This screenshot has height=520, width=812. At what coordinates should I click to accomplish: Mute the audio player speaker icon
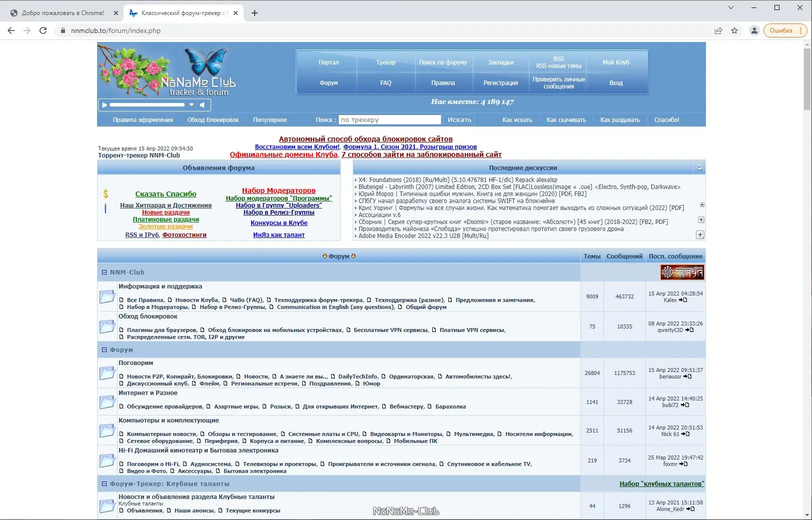click(202, 105)
